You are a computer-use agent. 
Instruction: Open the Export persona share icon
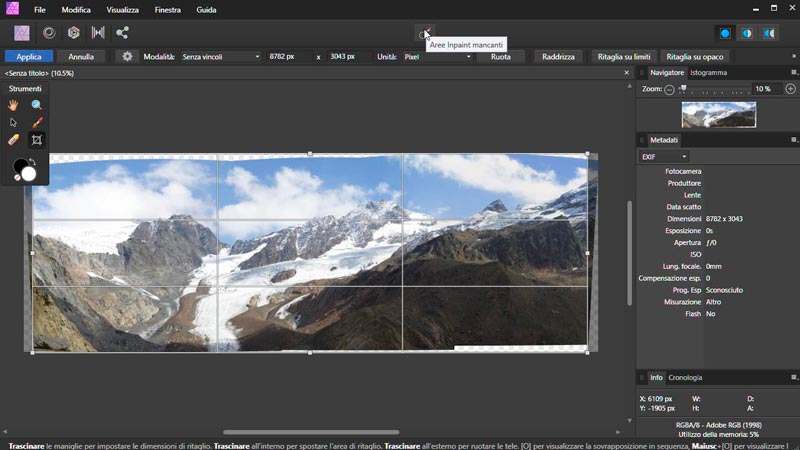tap(122, 33)
